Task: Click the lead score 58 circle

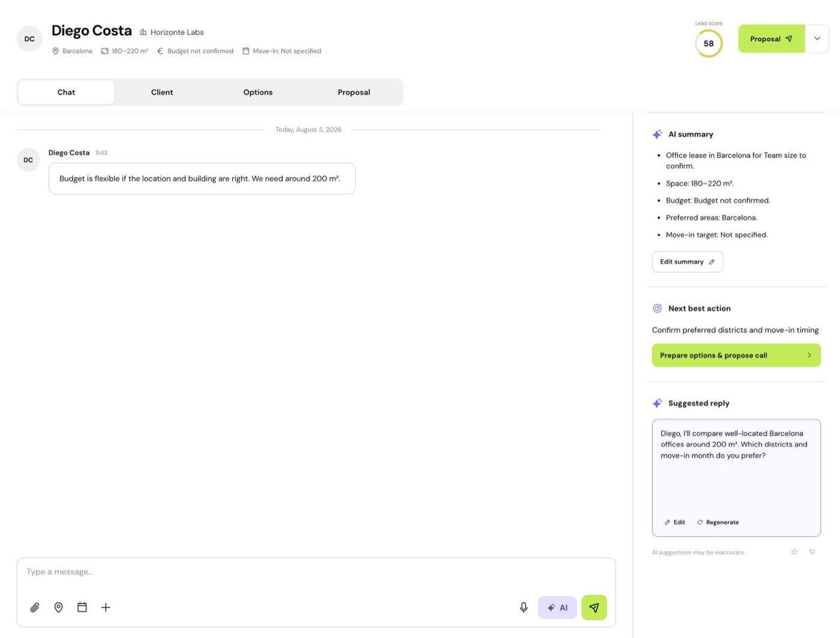Action: (709, 43)
